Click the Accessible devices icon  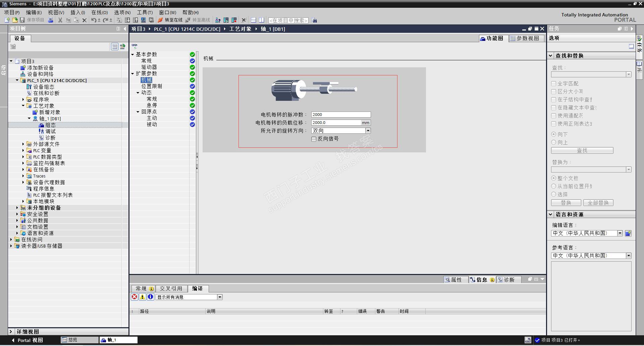click(x=218, y=20)
